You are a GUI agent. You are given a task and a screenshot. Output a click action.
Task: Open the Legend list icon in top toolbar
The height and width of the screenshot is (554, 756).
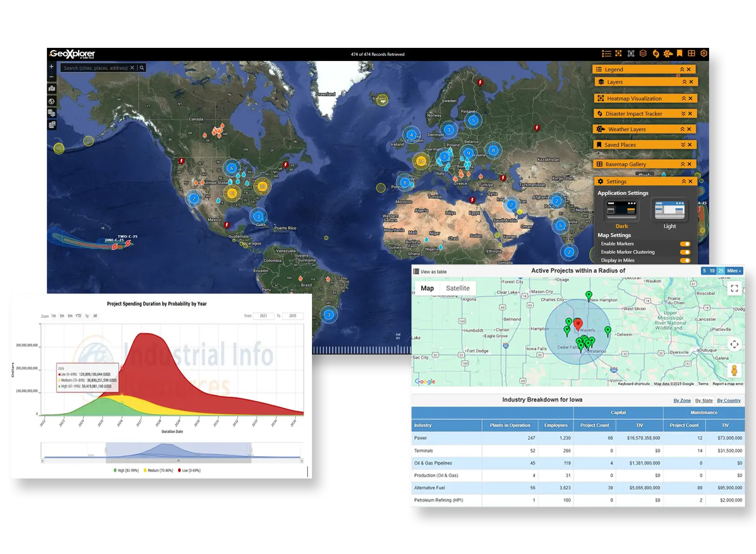coord(606,53)
